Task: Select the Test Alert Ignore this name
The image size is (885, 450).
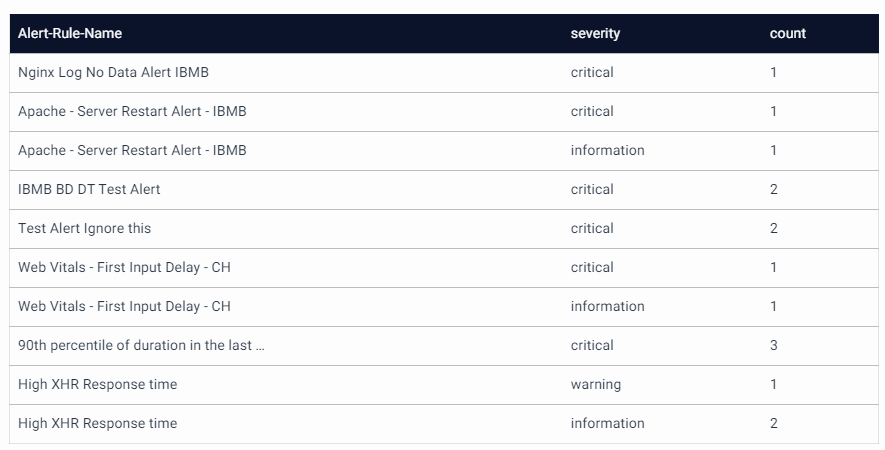Action: pos(85,228)
